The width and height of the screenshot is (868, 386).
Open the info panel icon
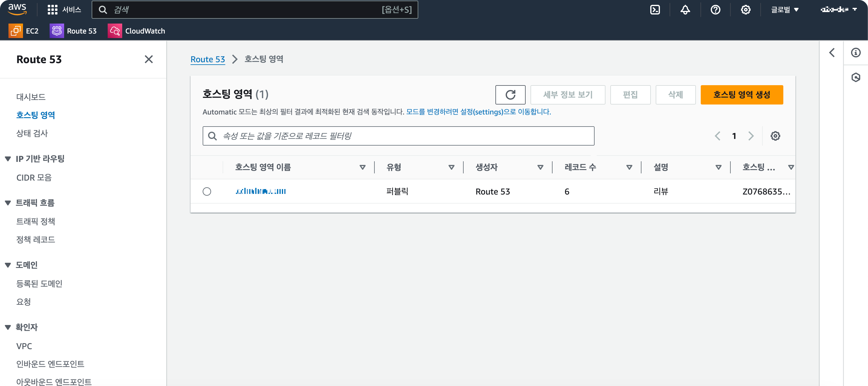coord(856,53)
